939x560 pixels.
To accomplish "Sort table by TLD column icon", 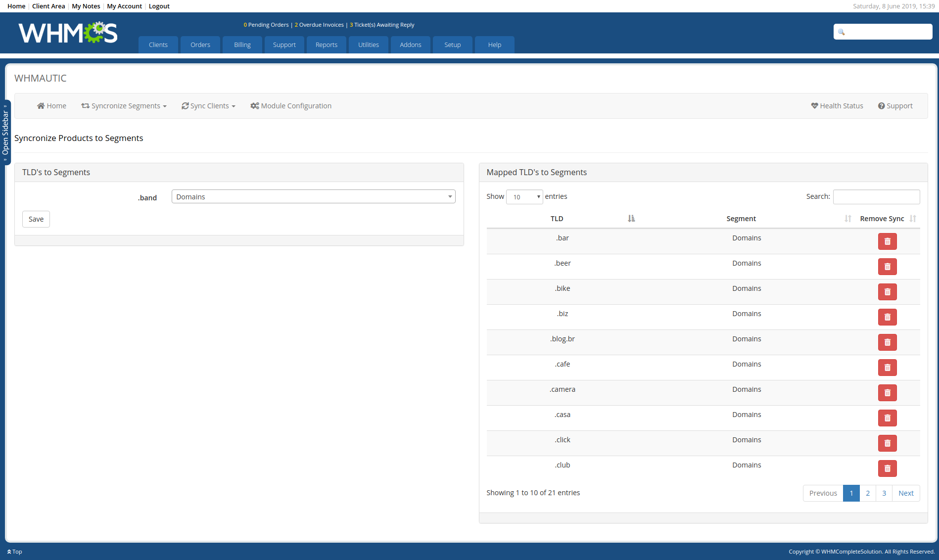I will [631, 219].
